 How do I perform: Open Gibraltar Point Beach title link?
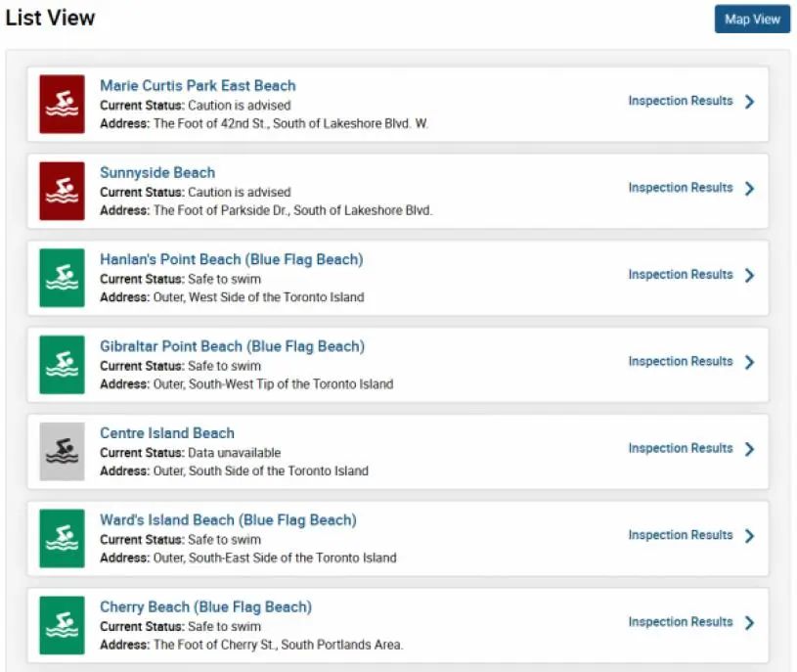(x=233, y=346)
